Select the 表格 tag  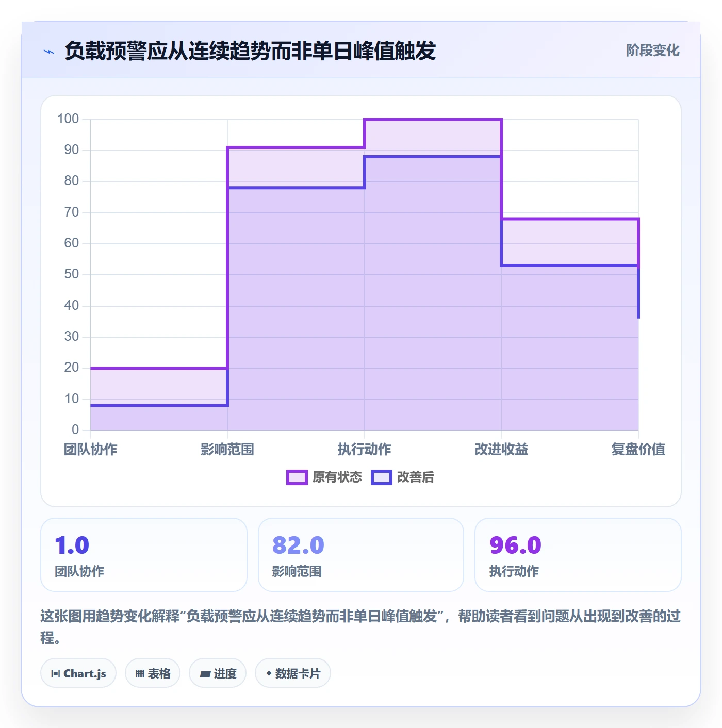[153, 673]
